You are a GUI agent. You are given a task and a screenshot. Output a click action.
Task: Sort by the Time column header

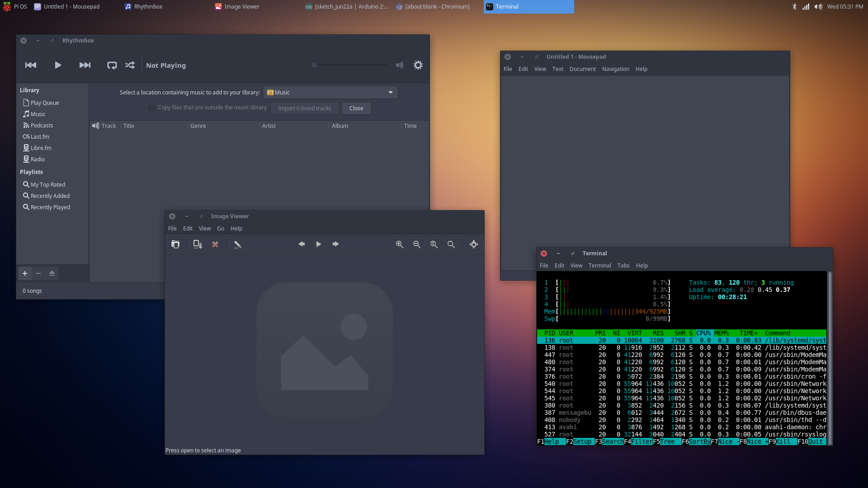point(414,126)
